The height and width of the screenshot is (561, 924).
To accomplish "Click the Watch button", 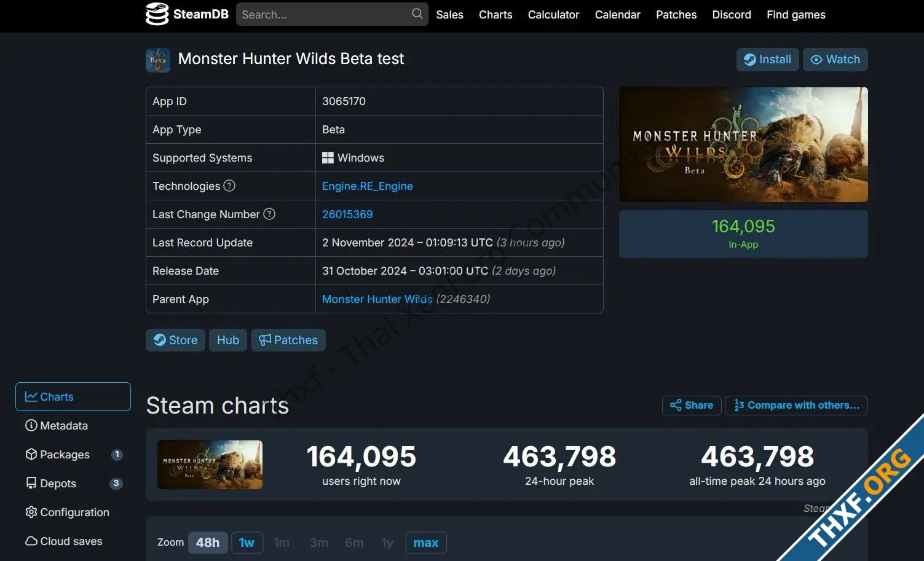I will click(835, 60).
